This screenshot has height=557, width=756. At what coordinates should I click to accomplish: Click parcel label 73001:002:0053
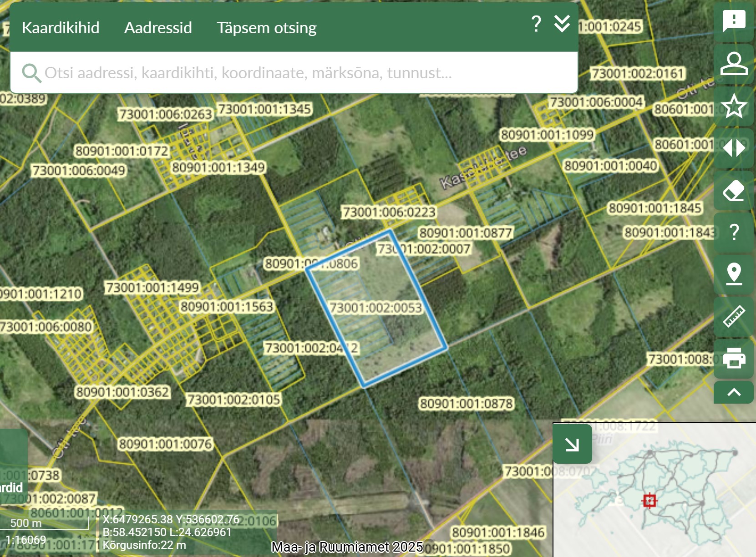376,308
